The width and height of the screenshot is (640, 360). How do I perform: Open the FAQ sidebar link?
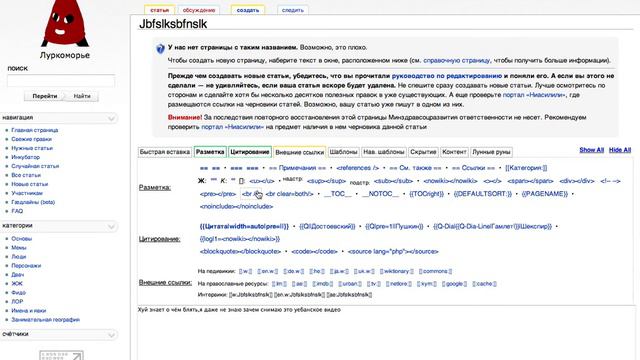(x=17, y=211)
